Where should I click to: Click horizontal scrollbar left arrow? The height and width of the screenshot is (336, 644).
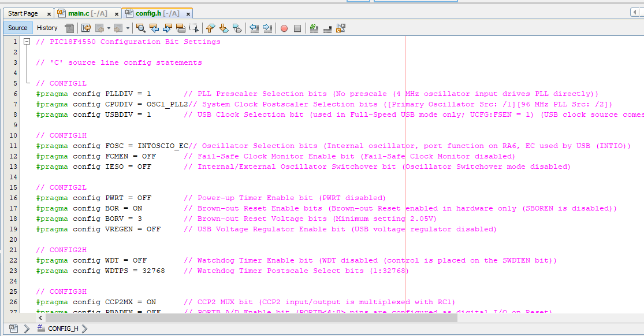[40, 317]
